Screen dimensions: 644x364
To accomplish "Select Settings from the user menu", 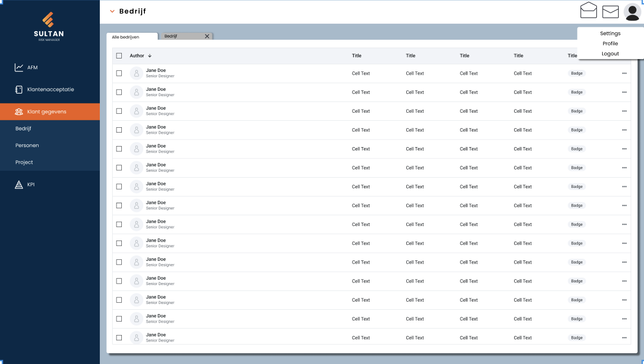I will point(610,33).
